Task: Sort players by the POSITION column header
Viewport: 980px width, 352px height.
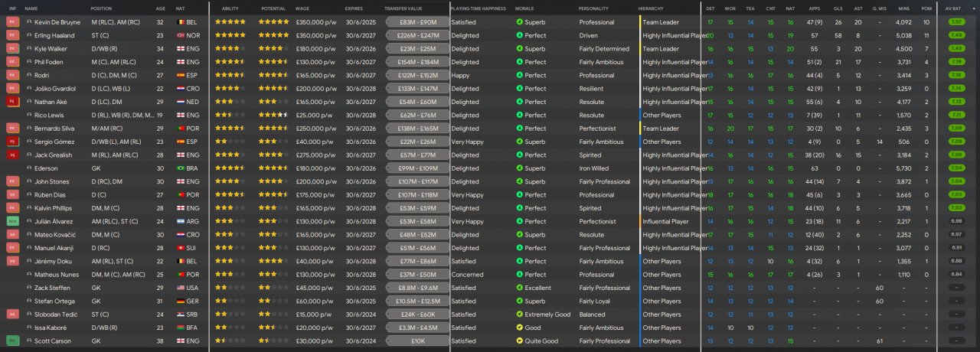Action: 101,8
